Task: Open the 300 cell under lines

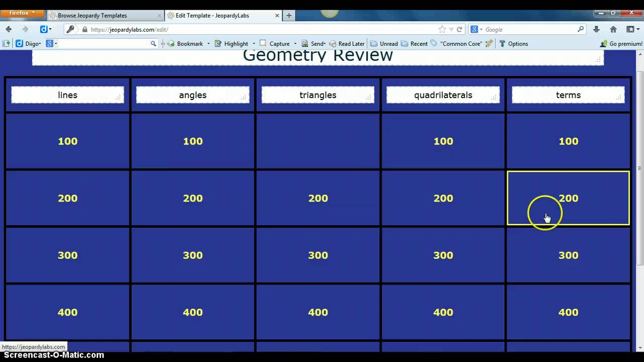Action: pyautogui.click(x=67, y=255)
